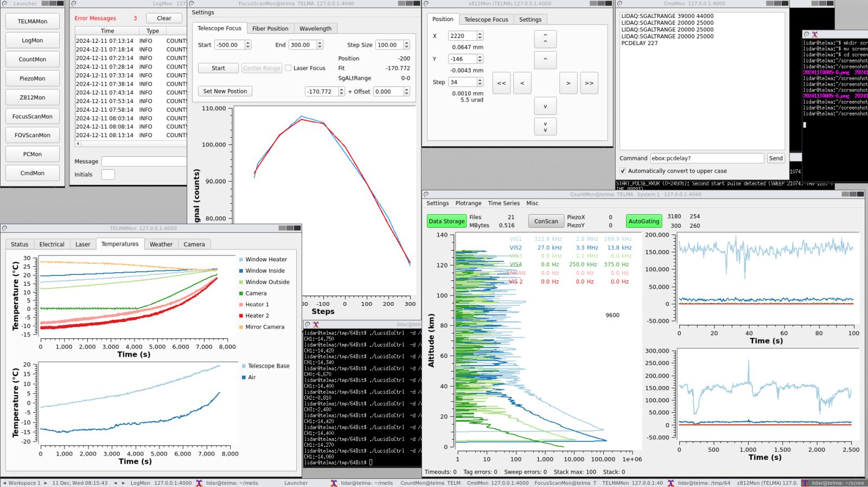Image resolution: width=868 pixels, height=487 pixels.
Task: Click the < step-left button in z812Mon
Action: (522, 83)
